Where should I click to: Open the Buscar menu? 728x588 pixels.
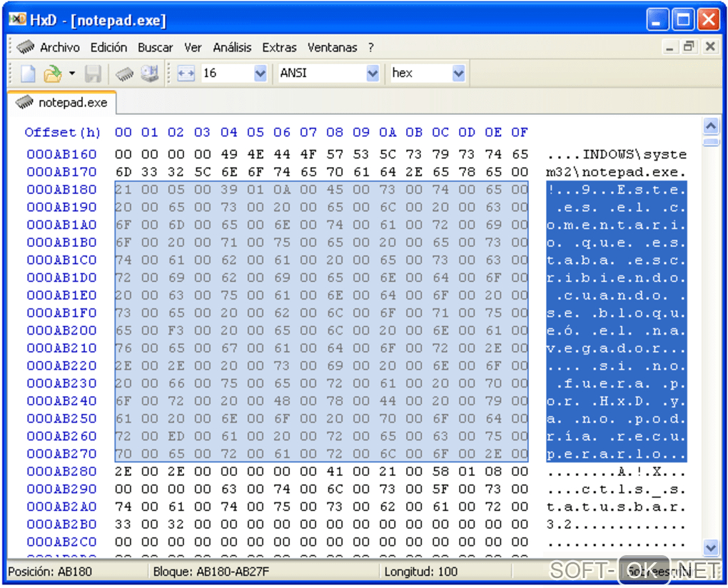tap(155, 47)
